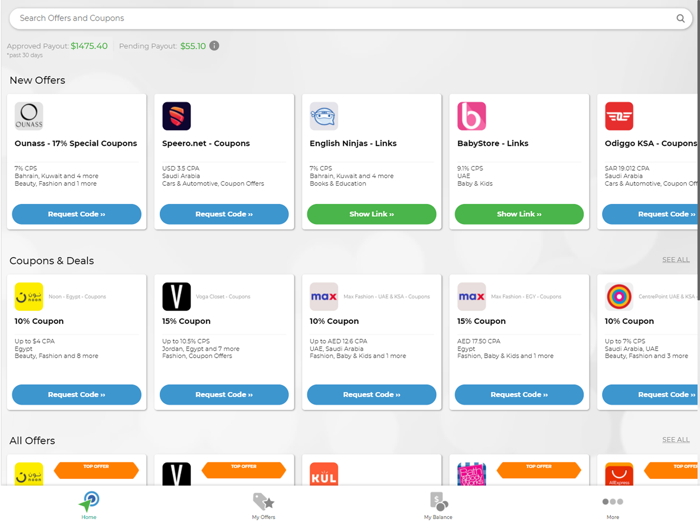Go to the Home tab
700x525 pixels.
click(x=89, y=505)
